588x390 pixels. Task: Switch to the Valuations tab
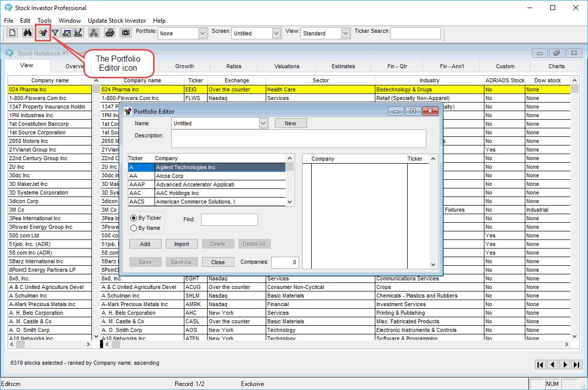click(286, 66)
